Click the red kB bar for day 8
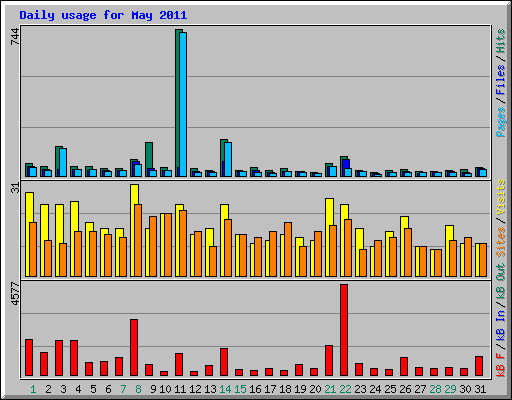This screenshot has height=400, width=512. 134,348
